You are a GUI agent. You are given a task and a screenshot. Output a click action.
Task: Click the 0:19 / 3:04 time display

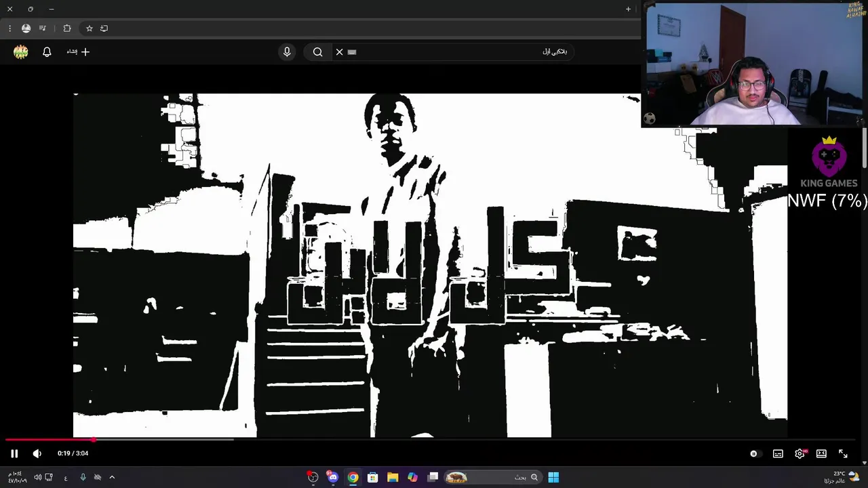click(x=73, y=453)
